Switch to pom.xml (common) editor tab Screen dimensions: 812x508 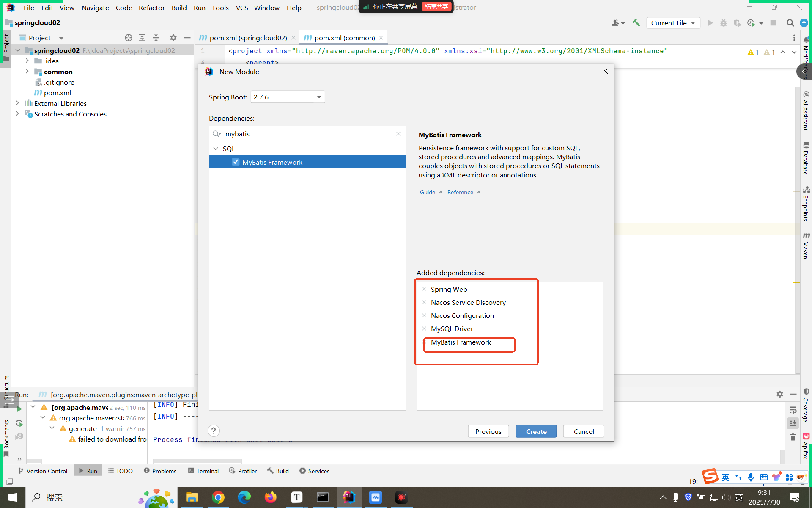click(x=344, y=38)
